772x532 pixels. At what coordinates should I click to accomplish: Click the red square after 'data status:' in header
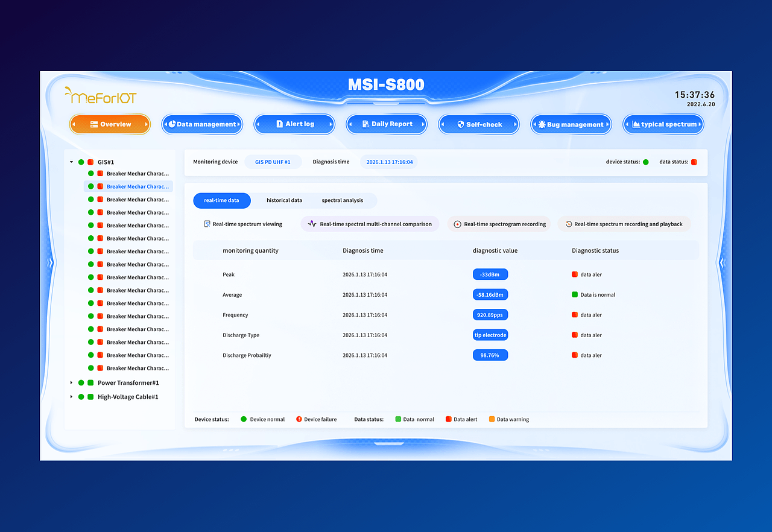pos(694,162)
